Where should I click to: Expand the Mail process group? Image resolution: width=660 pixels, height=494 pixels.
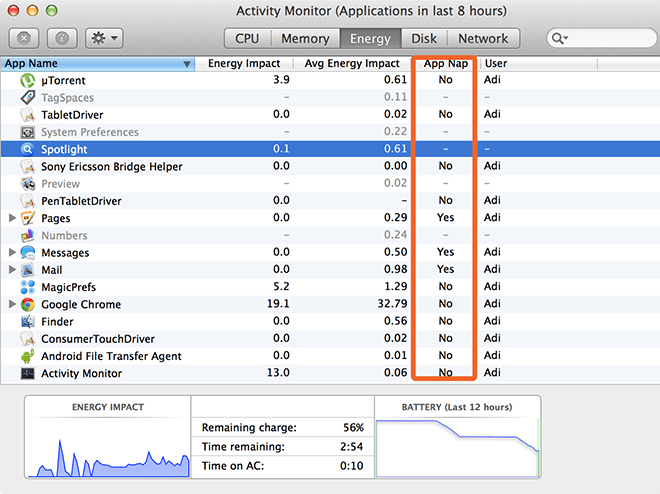tap(12, 269)
